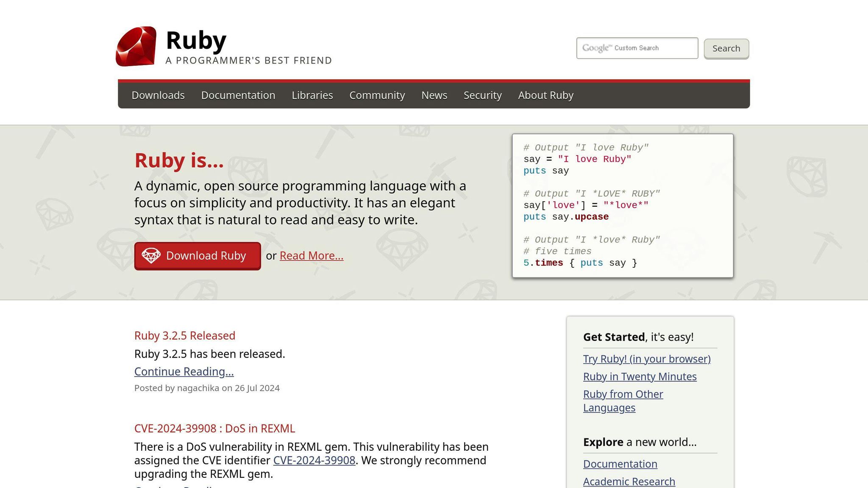868x488 pixels.
Task: Open the Downloads menu item
Action: (x=158, y=95)
